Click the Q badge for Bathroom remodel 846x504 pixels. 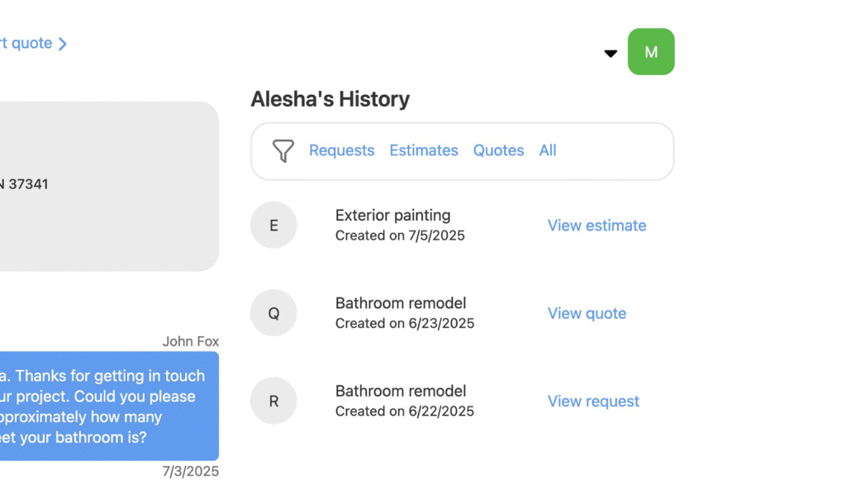click(273, 313)
